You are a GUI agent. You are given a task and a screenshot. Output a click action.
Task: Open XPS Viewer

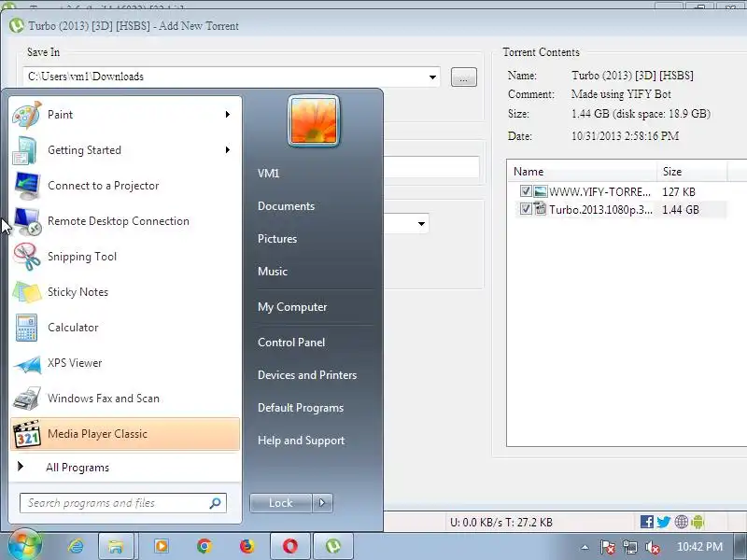pos(125,363)
